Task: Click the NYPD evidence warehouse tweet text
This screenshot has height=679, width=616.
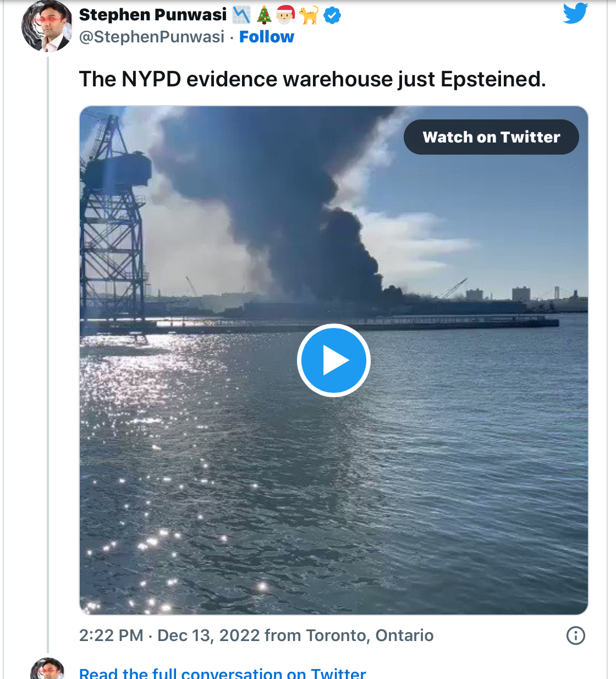Action: point(312,79)
